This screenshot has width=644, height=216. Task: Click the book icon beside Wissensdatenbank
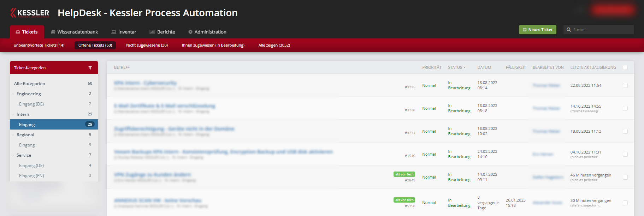pyautogui.click(x=53, y=32)
